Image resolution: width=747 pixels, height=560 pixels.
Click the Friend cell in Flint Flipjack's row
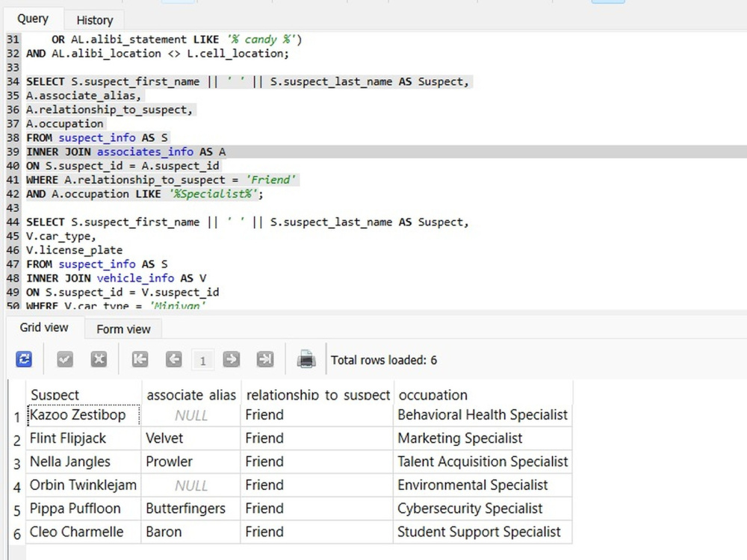[317, 438]
